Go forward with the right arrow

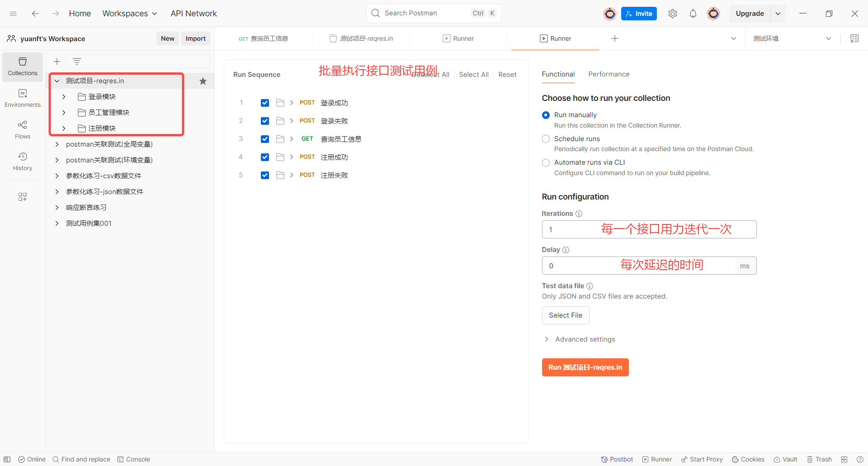[55, 14]
